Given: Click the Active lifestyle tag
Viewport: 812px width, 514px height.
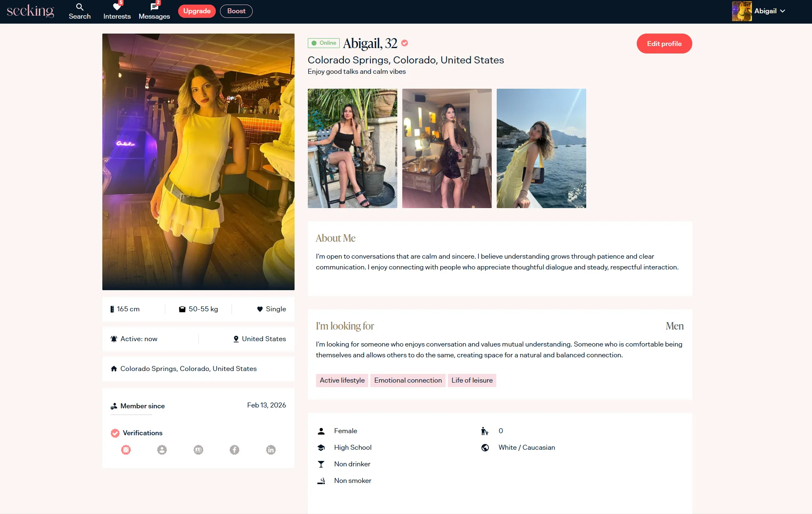Looking at the screenshot, I should (x=342, y=380).
